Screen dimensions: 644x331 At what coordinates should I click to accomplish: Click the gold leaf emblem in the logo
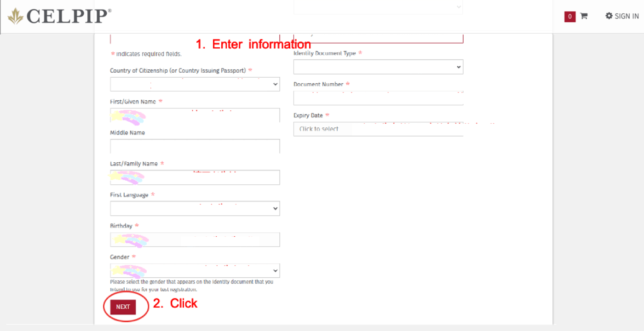pyautogui.click(x=15, y=16)
